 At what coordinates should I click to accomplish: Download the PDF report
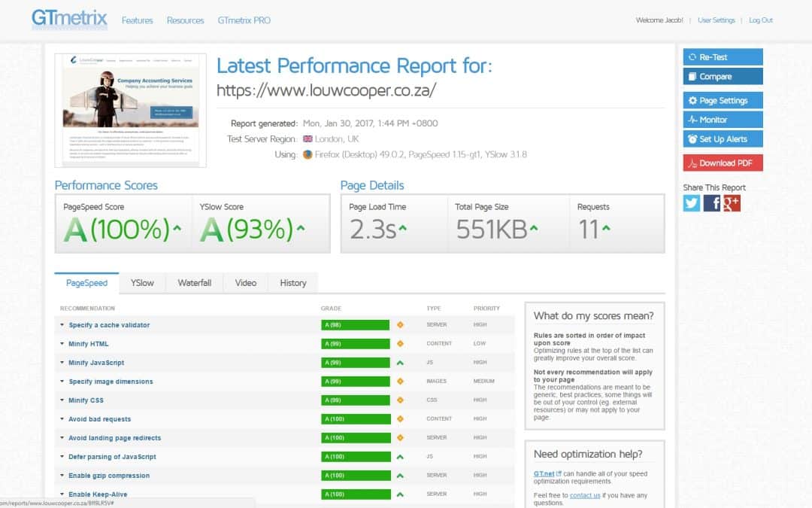click(723, 163)
